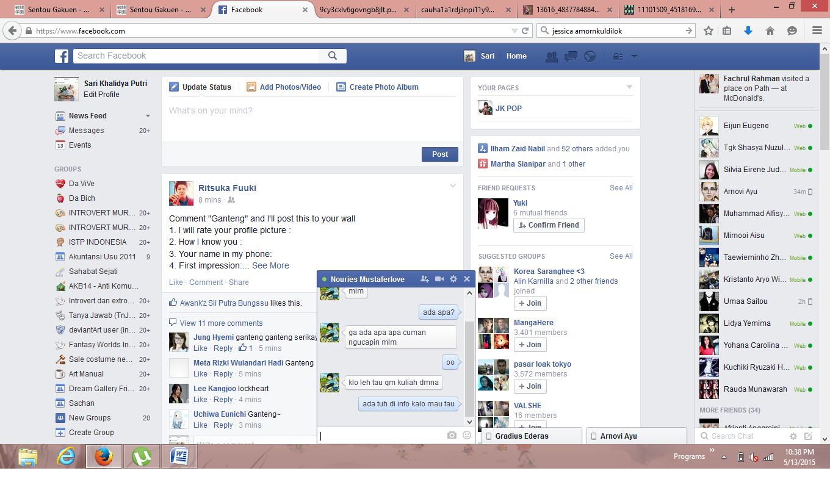
Task: Reload the page with the refresh icon
Action: click(525, 31)
